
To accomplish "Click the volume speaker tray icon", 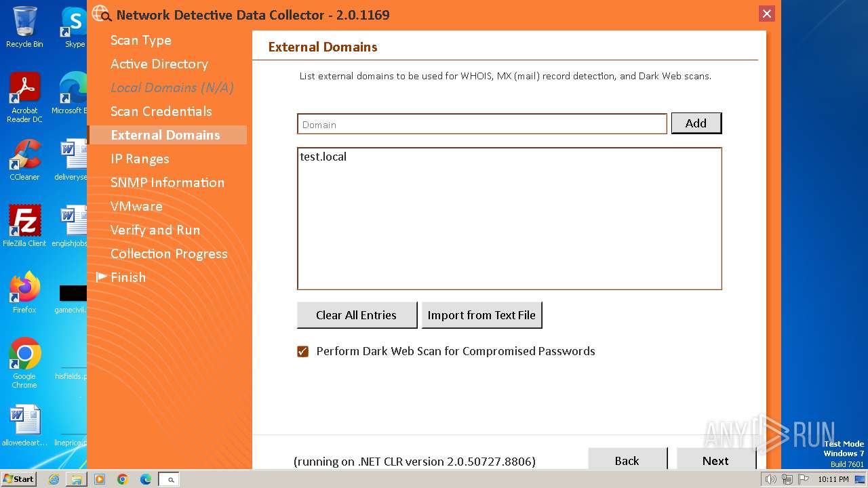I will pos(770,479).
